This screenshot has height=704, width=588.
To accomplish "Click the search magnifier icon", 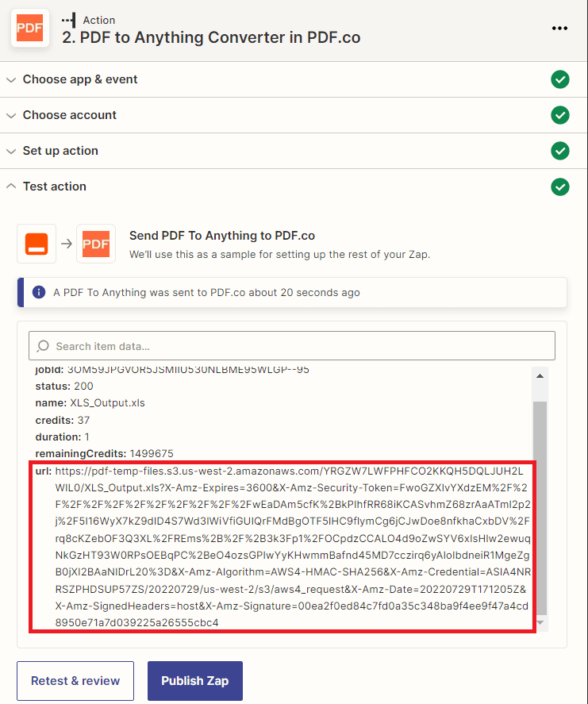I will coord(43,346).
